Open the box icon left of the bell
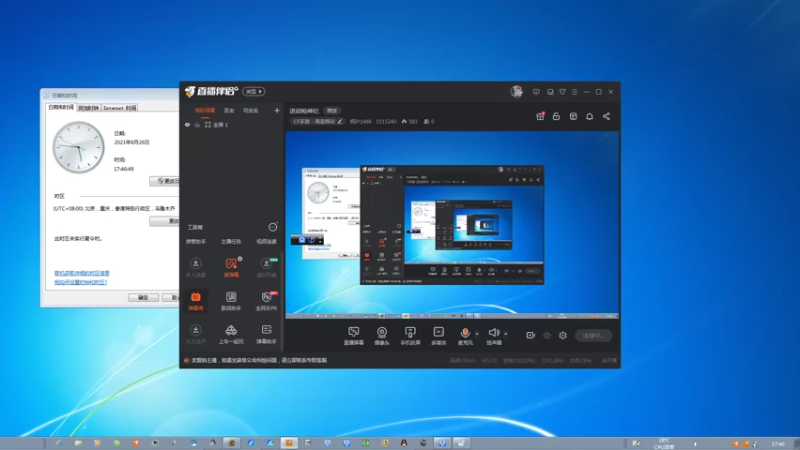The height and width of the screenshot is (450, 800). (573, 116)
